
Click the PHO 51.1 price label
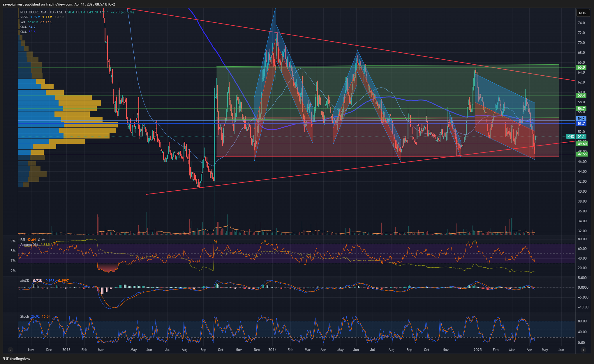[577, 136]
